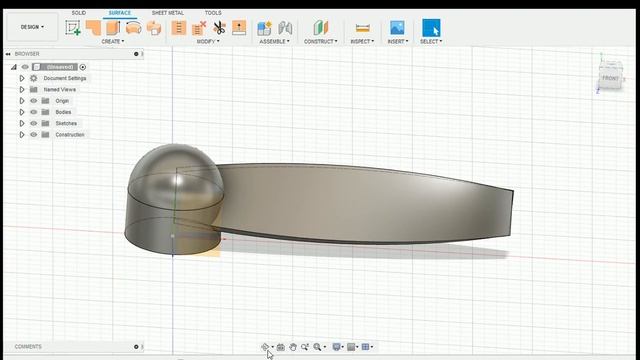Viewport: 640px width, 360px height.
Task: Collapse the Browser panel with double arrows
Action: tap(8, 54)
